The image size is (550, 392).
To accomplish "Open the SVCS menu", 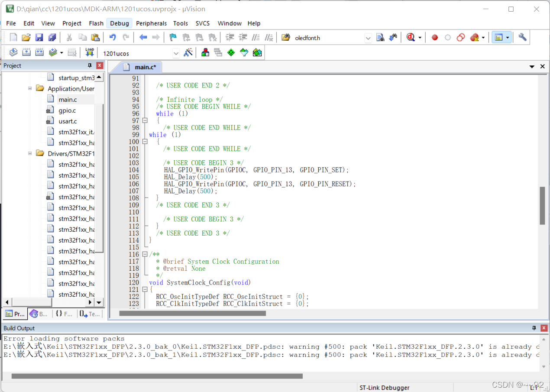I will [x=203, y=23].
